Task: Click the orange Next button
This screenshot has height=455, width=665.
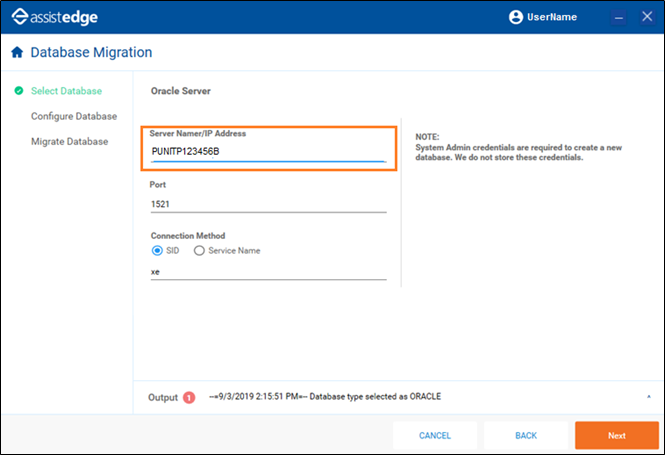Action: [x=617, y=435]
